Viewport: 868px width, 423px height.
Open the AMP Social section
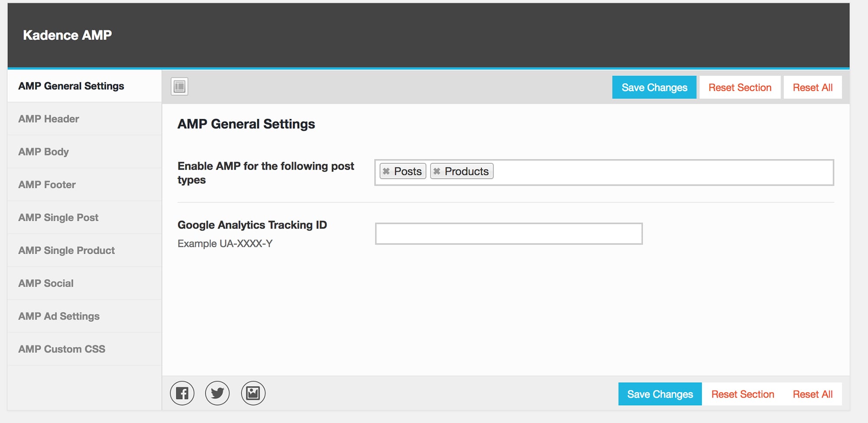click(x=46, y=283)
